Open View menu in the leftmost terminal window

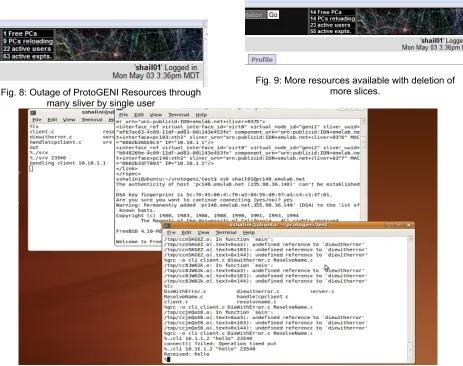coord(69,120)
